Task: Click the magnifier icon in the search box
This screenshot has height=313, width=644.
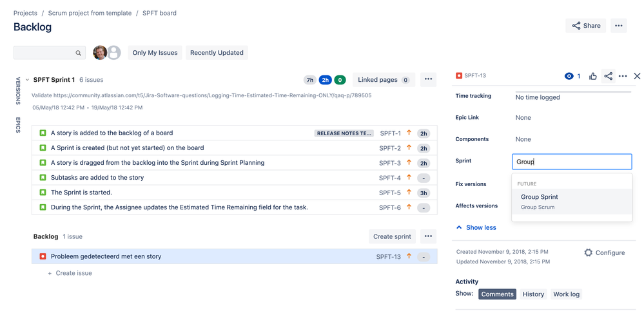Action: (x=78, y=53)
